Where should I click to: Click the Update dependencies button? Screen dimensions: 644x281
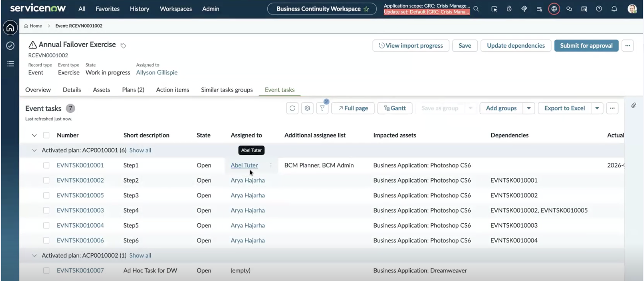tap(516, 46)
